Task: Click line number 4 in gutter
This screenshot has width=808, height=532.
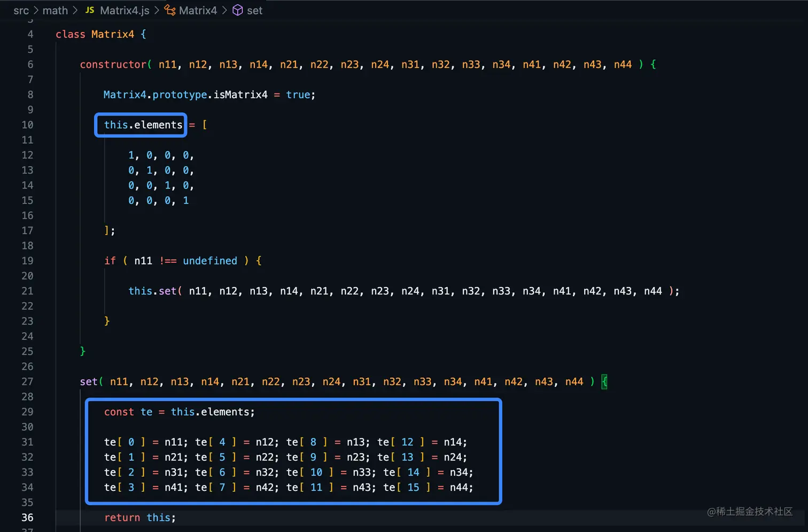Action: [x=30, y=34]
